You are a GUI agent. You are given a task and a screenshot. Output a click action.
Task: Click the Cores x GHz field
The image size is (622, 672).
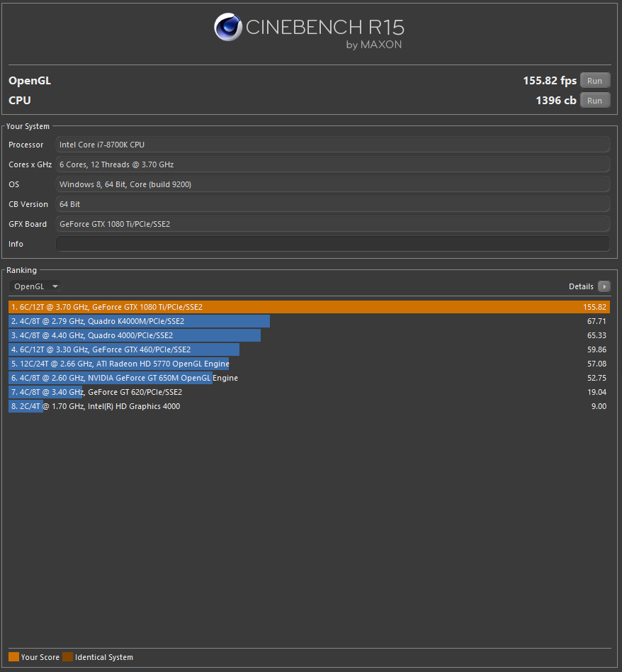[x=332, y=164]
